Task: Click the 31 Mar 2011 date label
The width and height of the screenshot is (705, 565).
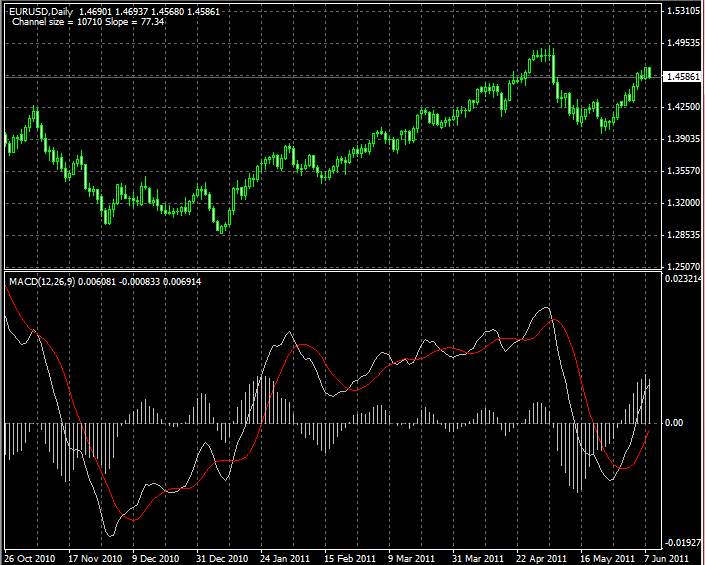Action: (478, 559)
